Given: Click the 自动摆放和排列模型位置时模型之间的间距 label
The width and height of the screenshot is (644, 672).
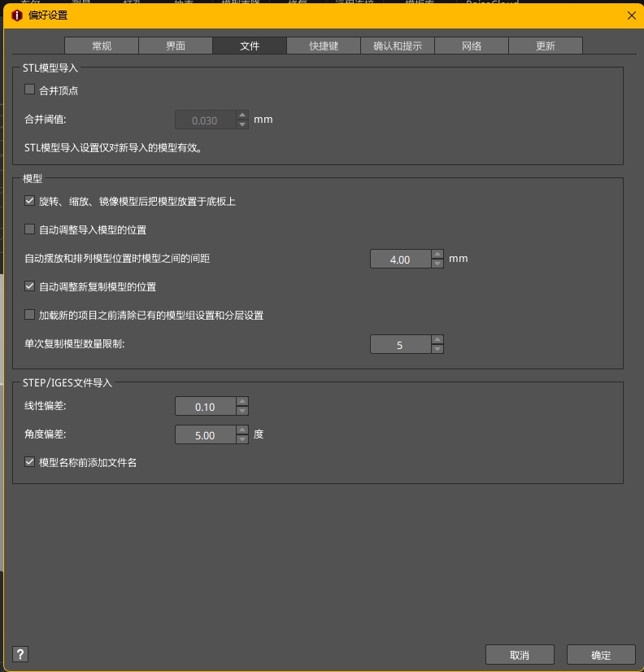Looking at the screenshot, I should point(117,259).
